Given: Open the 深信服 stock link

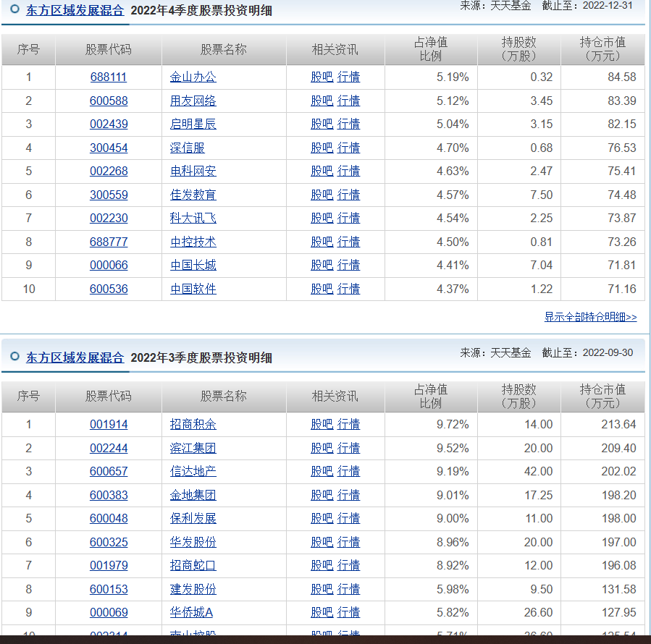Looking at the screenshot, I should [x=188, y=148].
